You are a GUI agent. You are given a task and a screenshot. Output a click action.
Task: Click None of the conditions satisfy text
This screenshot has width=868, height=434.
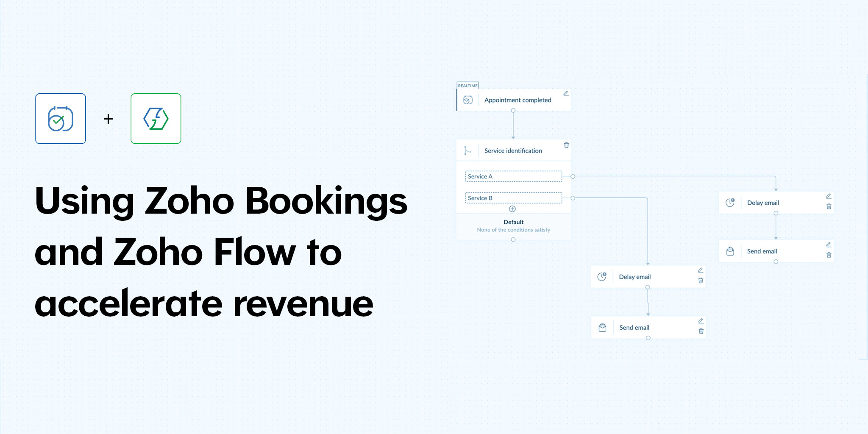[513, 230]
